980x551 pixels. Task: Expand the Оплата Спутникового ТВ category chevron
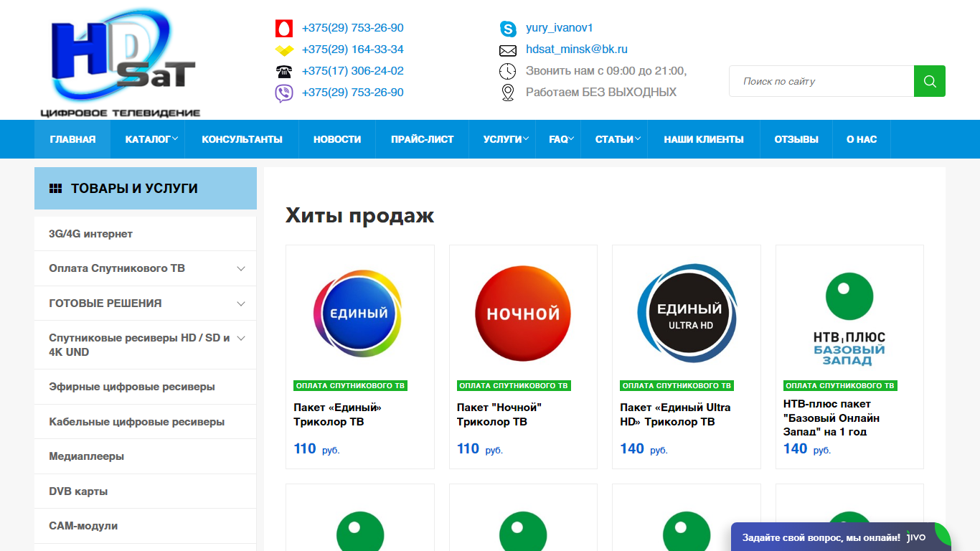(241, 268)
